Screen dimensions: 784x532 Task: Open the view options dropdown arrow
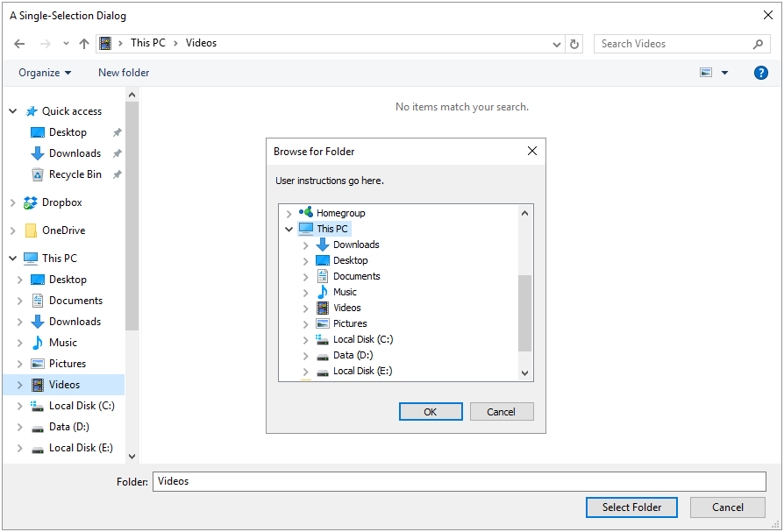coord(724,73)
